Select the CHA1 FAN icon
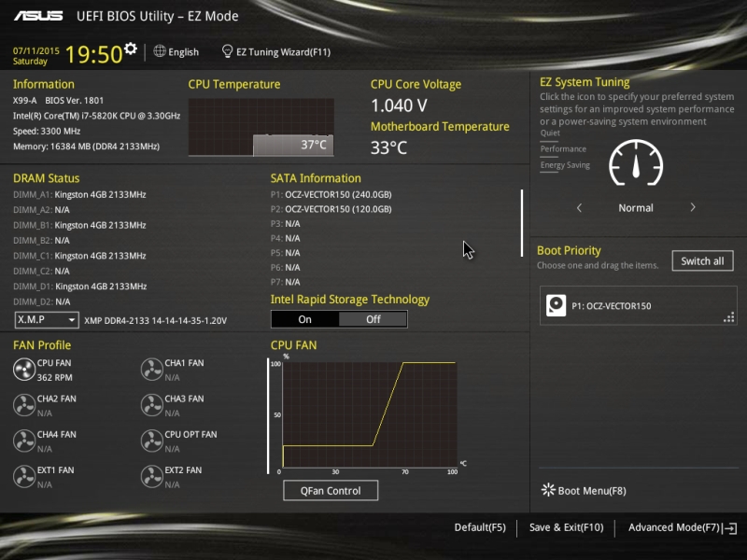747x560 pixels. [x=152, y=370]
